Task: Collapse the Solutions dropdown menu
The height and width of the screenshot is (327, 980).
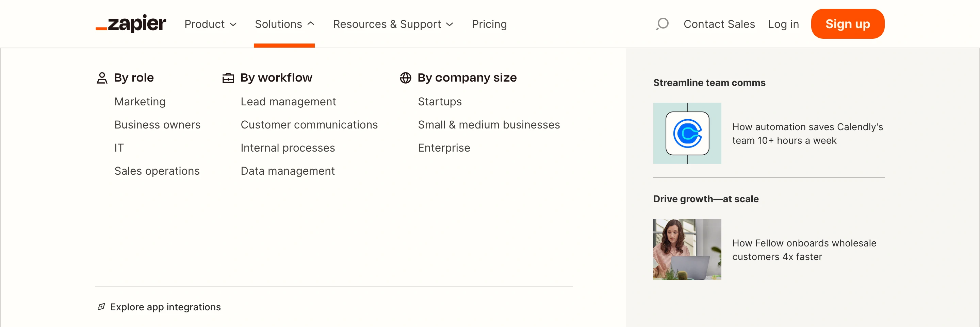Action: click(284, 24)
